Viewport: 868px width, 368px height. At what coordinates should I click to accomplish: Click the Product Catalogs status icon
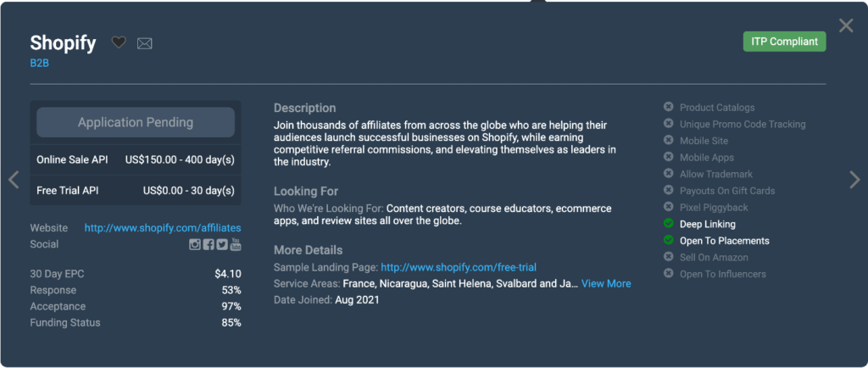point(668,108)
